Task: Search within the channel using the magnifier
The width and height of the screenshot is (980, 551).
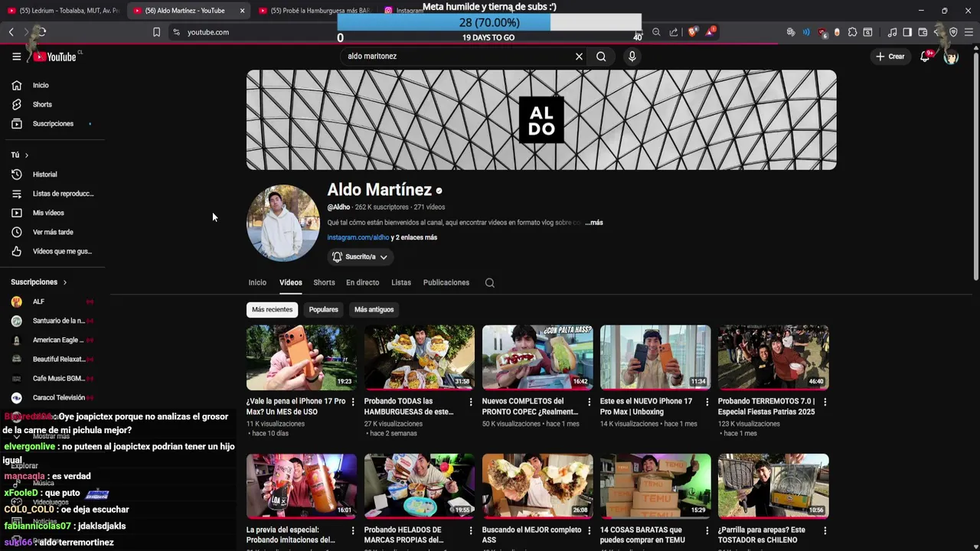Action: coord(490,283)
